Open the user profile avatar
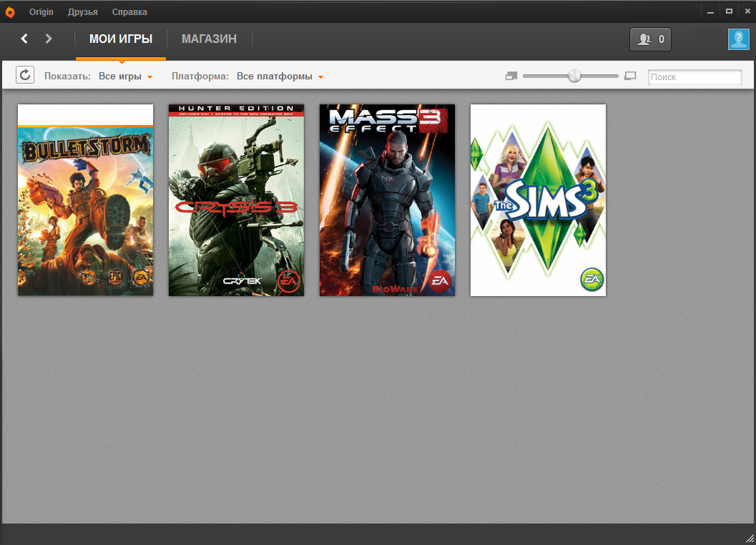The image size is (756, 545). coord(738,39)
